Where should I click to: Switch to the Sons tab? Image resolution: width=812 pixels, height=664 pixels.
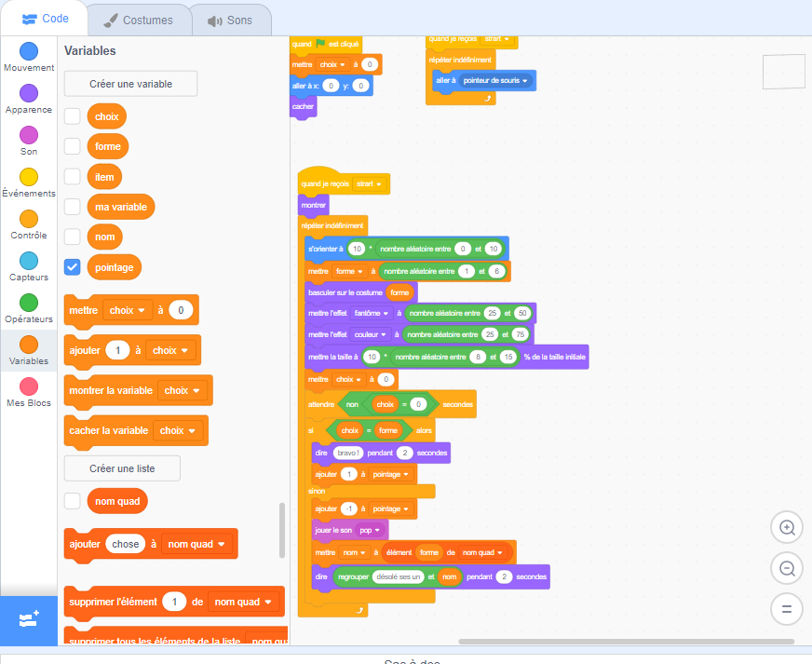click(231, 20)
